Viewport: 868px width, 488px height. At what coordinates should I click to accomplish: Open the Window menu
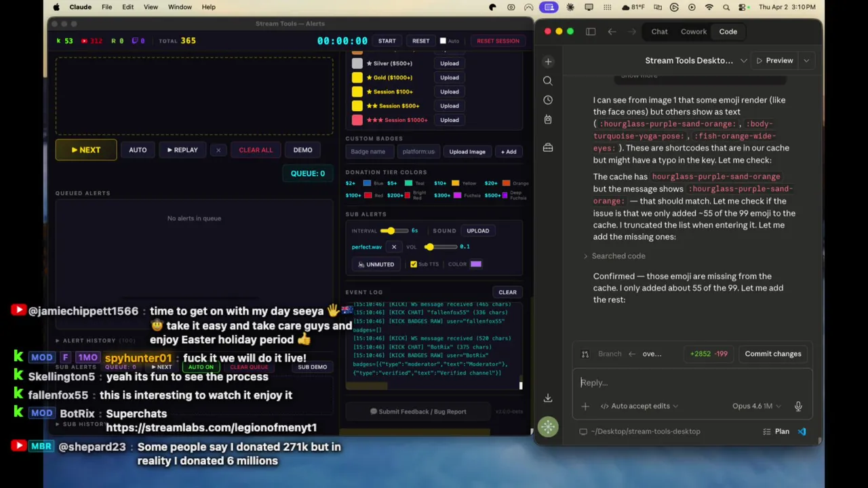[180, 7]
